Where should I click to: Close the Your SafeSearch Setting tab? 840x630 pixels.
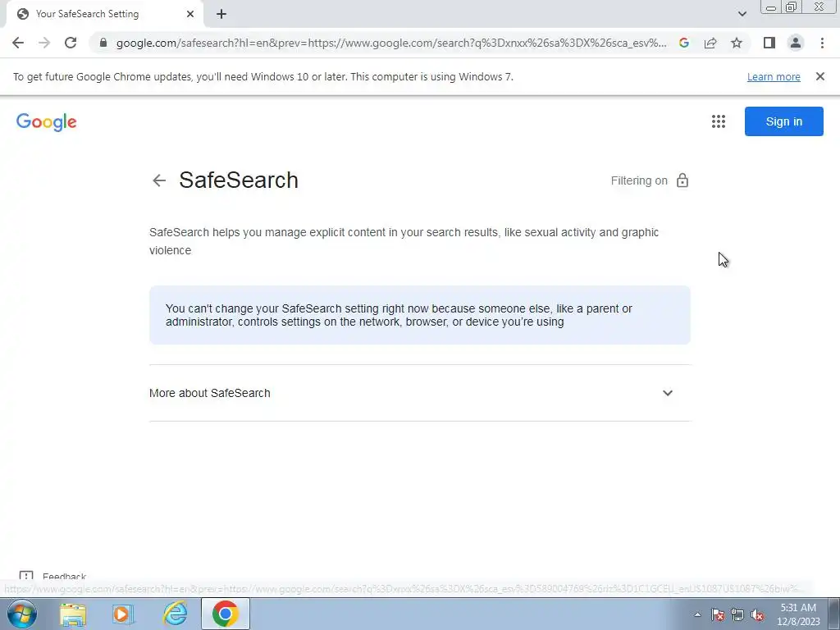click(189, 15)
